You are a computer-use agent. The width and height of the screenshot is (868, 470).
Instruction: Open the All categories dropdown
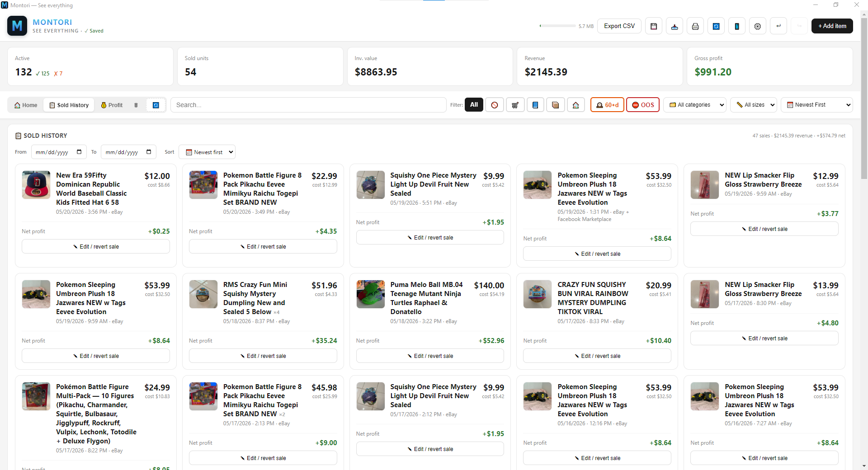[695, 105]
